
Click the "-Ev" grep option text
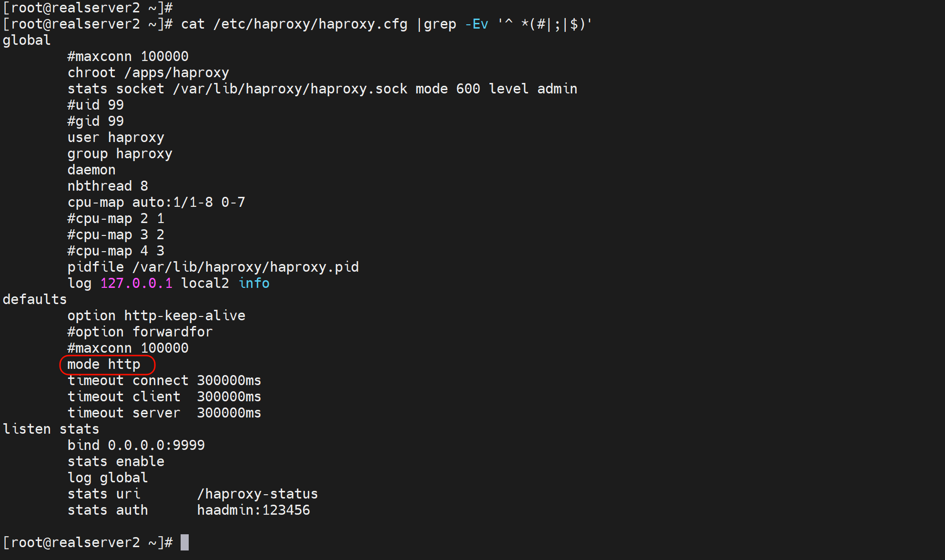point(476,24)
